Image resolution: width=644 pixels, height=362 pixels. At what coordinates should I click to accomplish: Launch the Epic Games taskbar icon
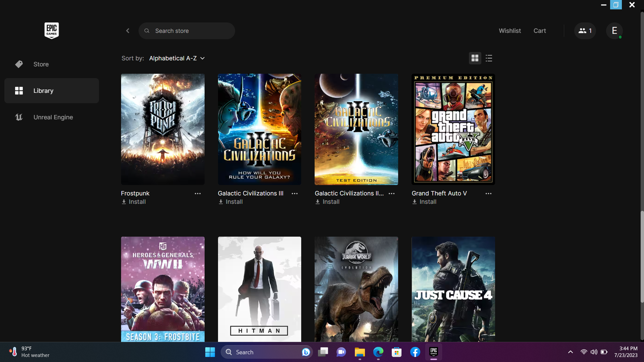coord(433,352)
